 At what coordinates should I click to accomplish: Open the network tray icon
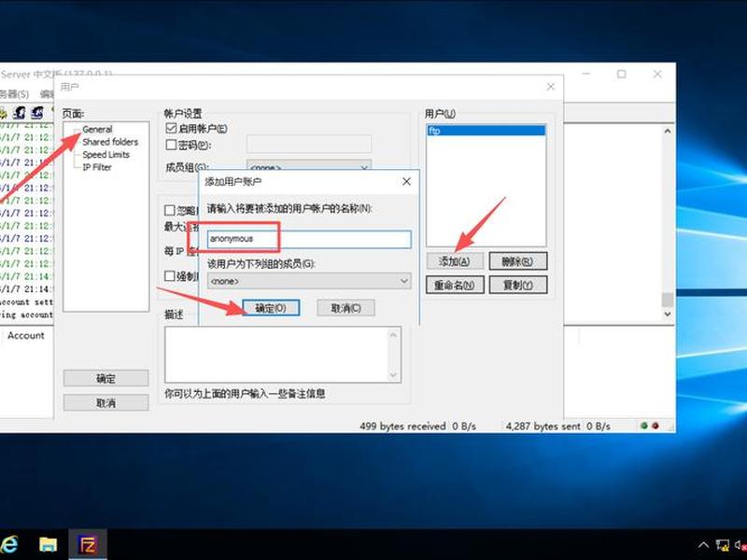click(723, 545)
